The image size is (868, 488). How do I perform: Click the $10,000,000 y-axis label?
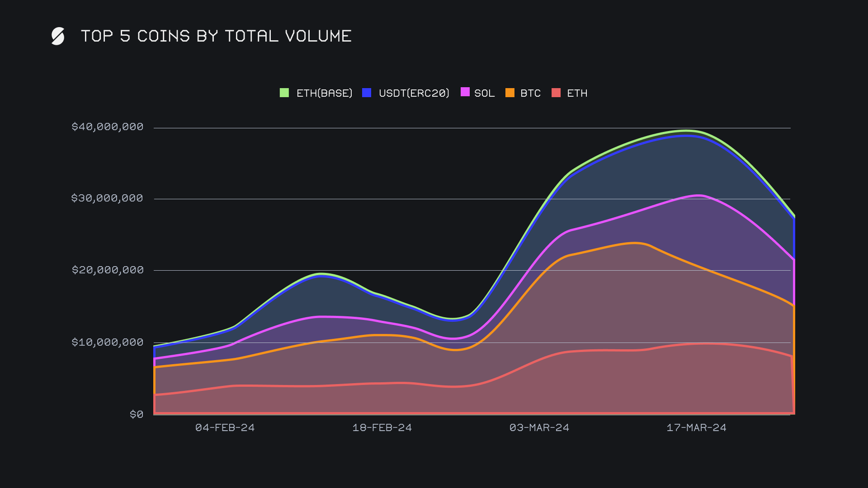coord(107,342)
